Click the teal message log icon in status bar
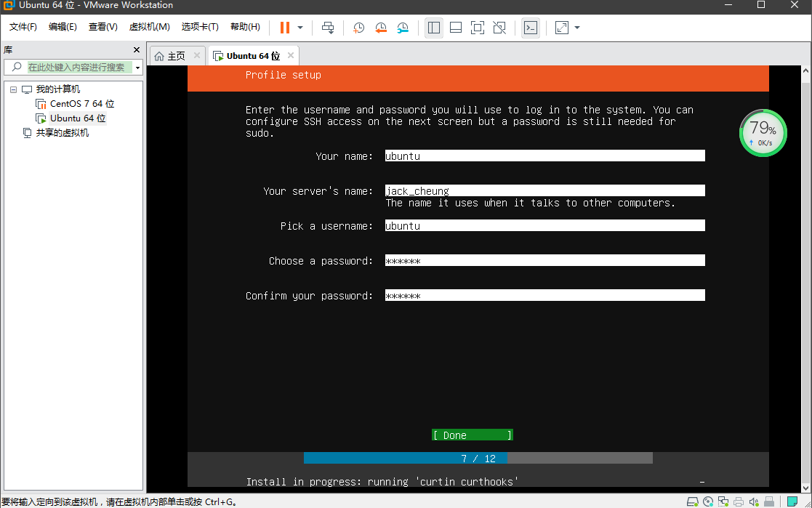 792,501
